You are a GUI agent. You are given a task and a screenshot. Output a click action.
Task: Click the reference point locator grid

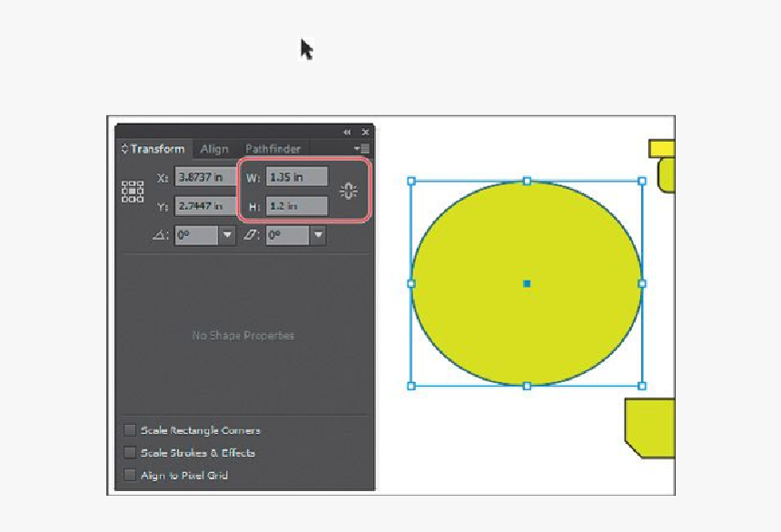pos(133,192)
